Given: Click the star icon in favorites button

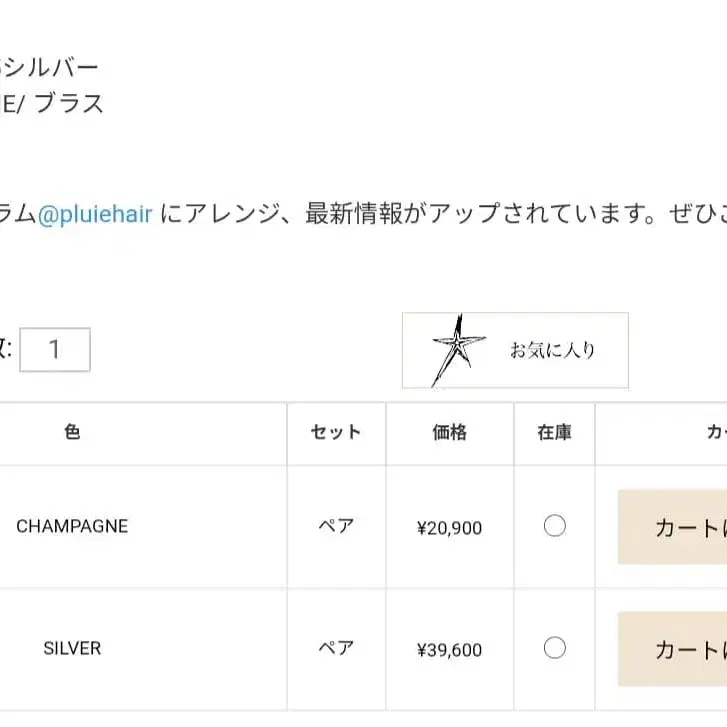Looking at the screenshot, I should [458, 350].
